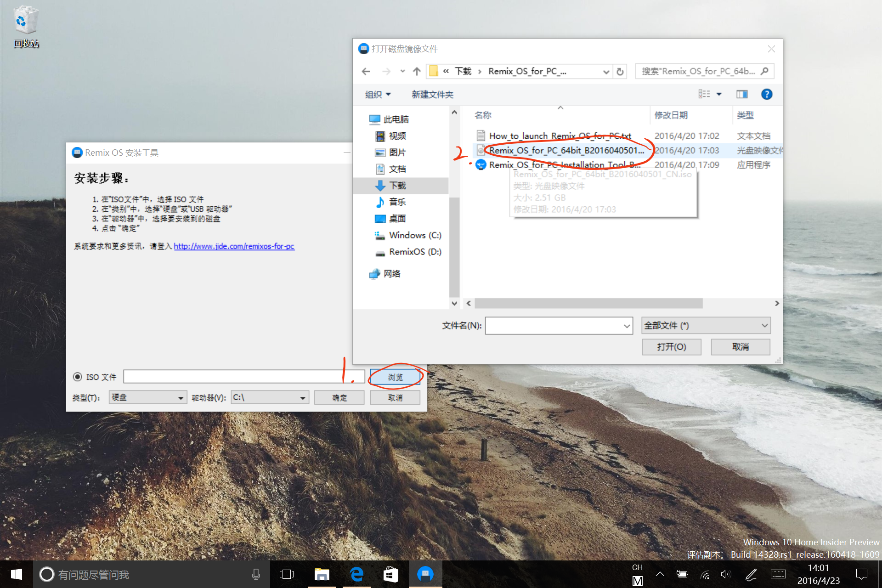882x588 pixels.
Task: Open Action Center notifications
Action: 862,574
